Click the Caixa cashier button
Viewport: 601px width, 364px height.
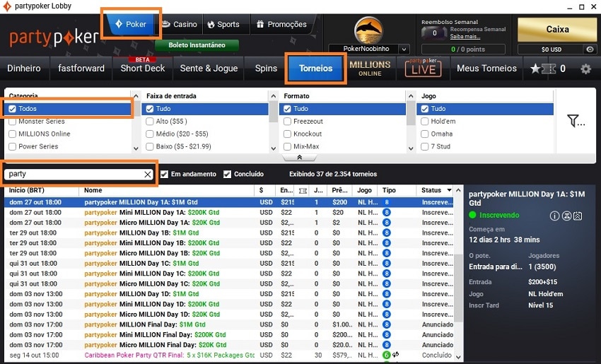coord(557,30)
